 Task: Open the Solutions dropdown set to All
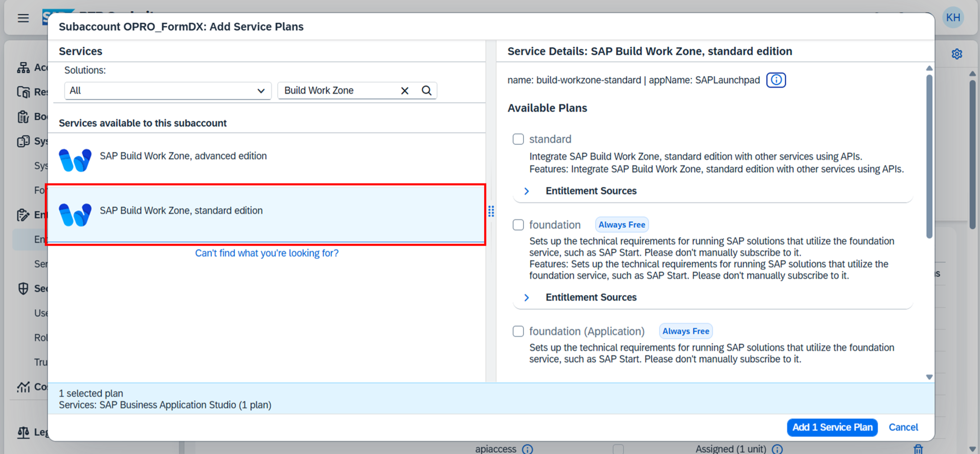tap(168, 91)
